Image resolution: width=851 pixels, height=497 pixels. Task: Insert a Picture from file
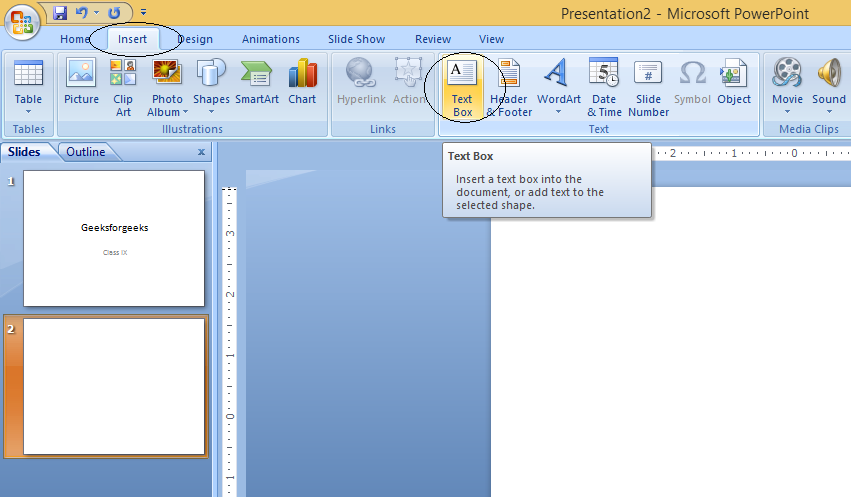[x=81, y=81]
